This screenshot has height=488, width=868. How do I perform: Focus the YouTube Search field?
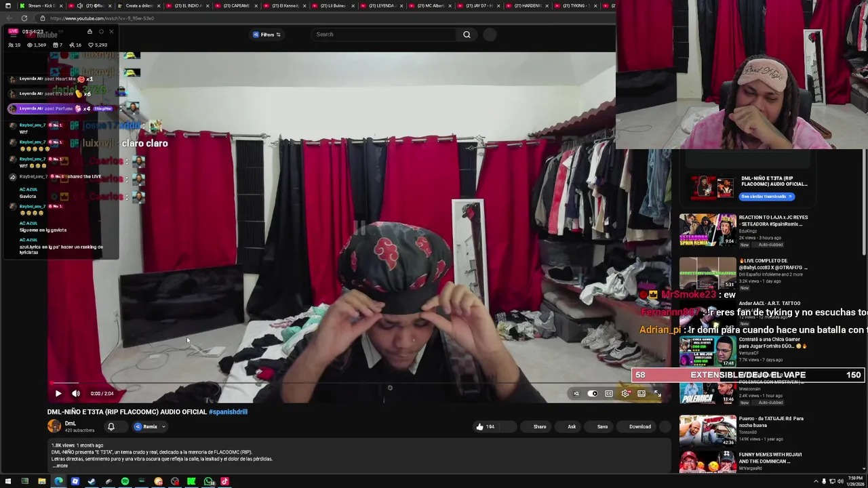coord(383,35)
